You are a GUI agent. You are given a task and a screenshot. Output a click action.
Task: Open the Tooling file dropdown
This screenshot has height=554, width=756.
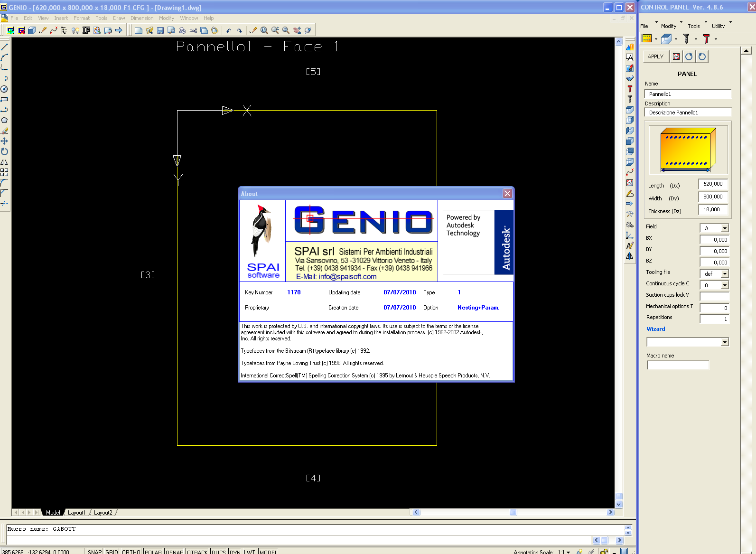(x=725, y=274)
